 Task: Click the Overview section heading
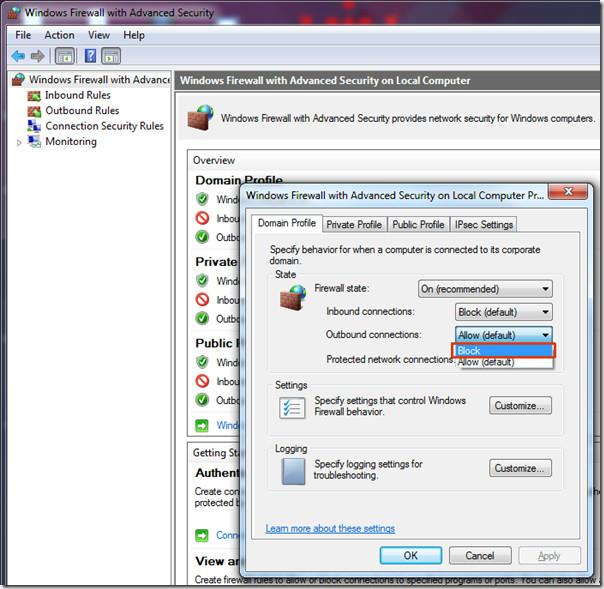pyautogui.click(x=214, y=160)
